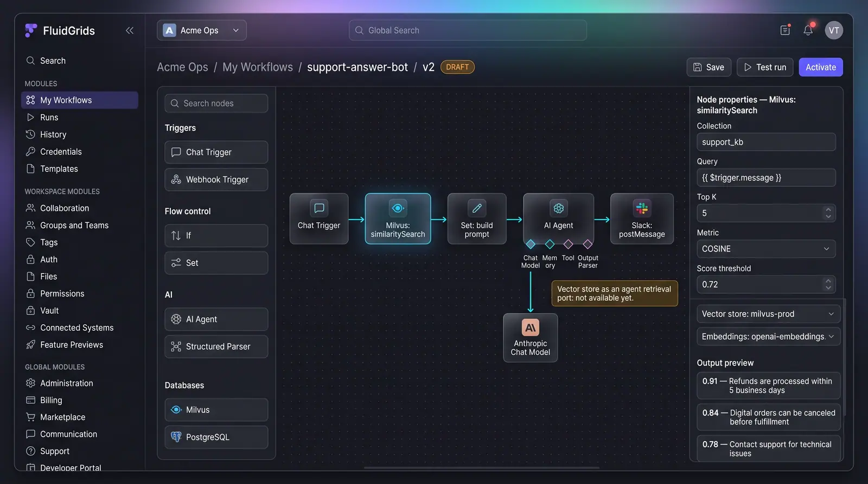
Task: Collapse the sidebar with double-chevron icon
Action: coord(130,30)
